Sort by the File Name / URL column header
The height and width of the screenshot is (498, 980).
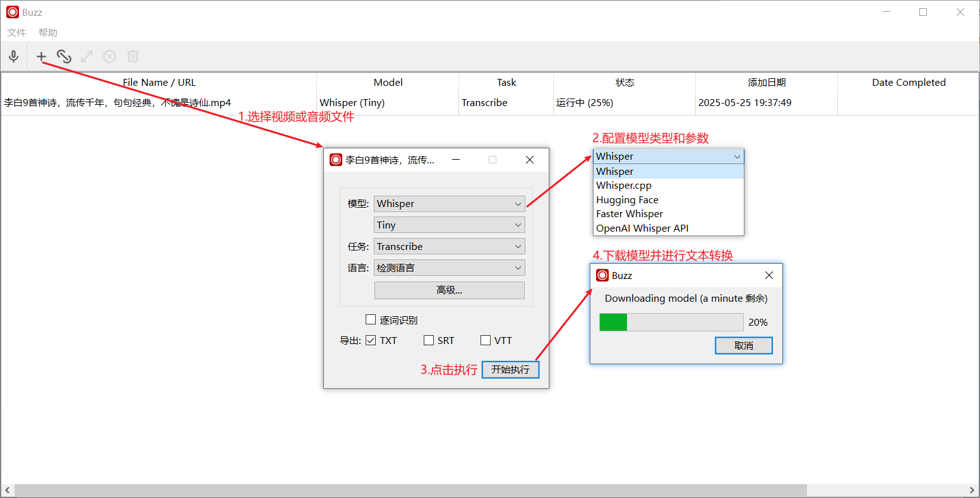(159, 83)
